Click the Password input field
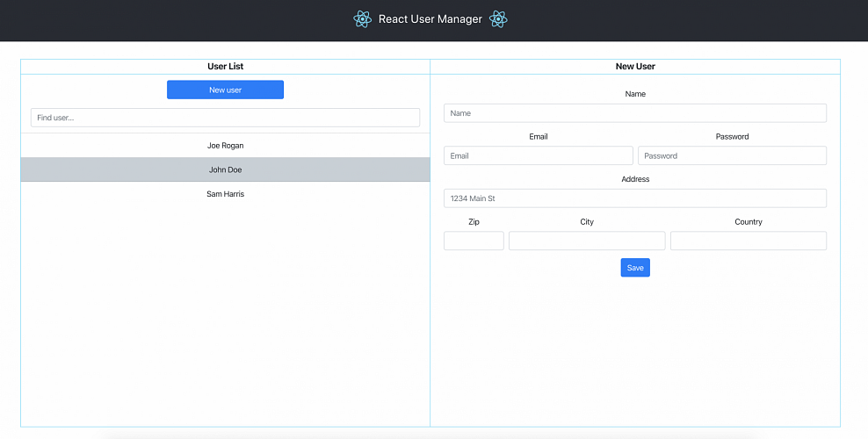Screen dimensions: 868x439 [732, 155]
